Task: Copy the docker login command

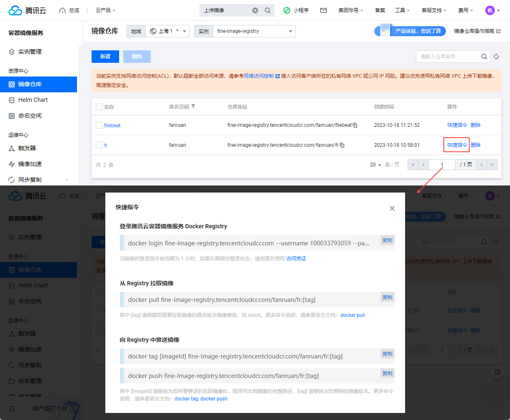Action: tap(387, 240)
